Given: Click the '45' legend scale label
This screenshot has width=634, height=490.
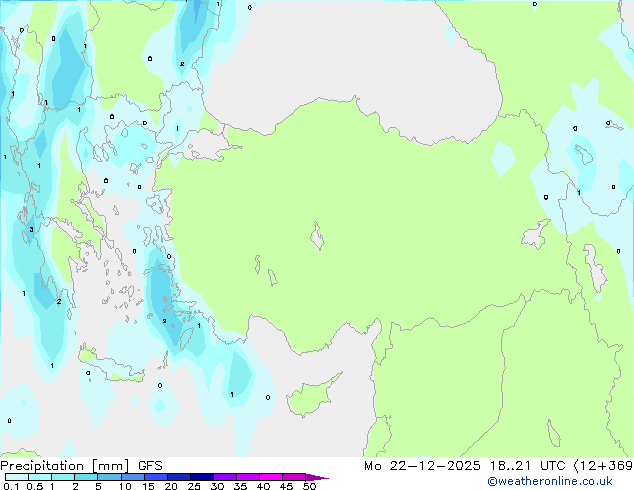Looking at the screenshot, I should coord(286,486).
